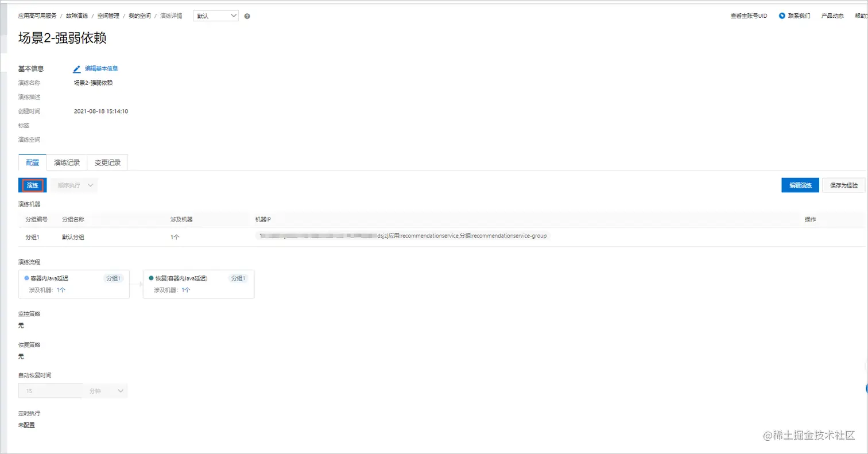Click the 编辑基本信息 link
868x454 pixels.
tap(102, 69)
